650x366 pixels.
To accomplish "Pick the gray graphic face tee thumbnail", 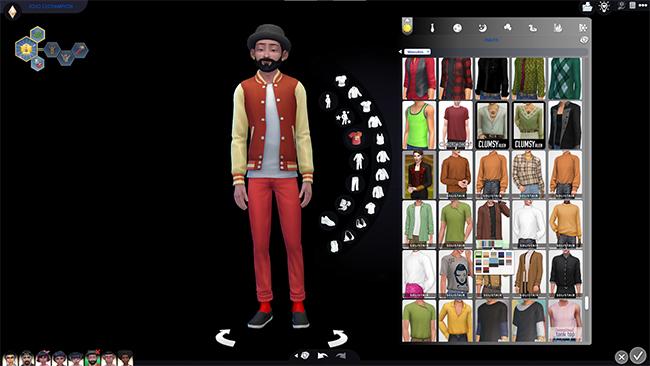I will point(456,274).
